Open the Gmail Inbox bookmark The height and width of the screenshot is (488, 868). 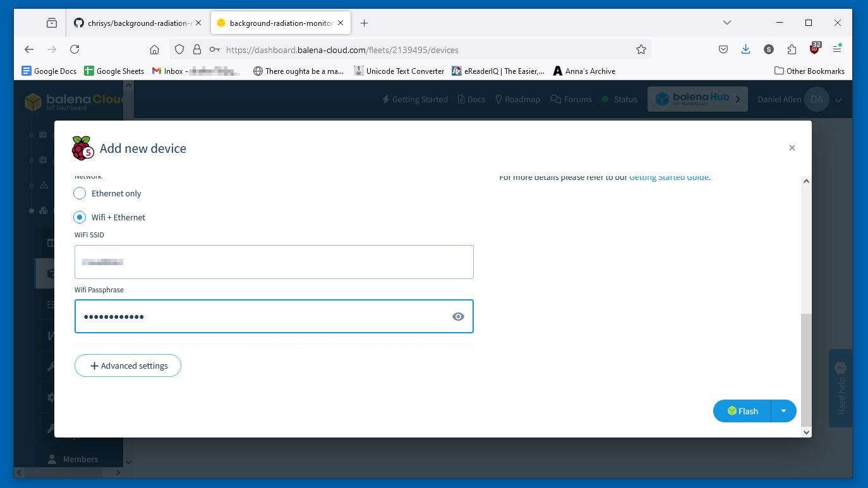point(196,71)
